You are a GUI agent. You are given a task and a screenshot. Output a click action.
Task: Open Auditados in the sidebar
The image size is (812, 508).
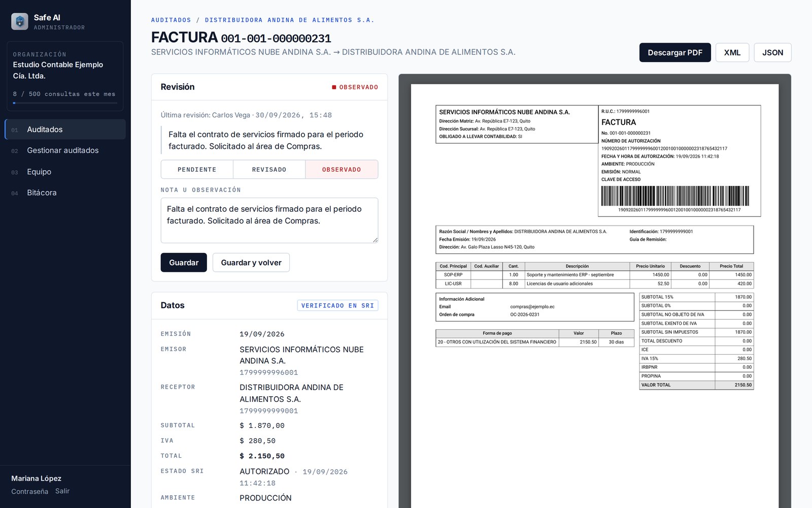click(65, 130)
